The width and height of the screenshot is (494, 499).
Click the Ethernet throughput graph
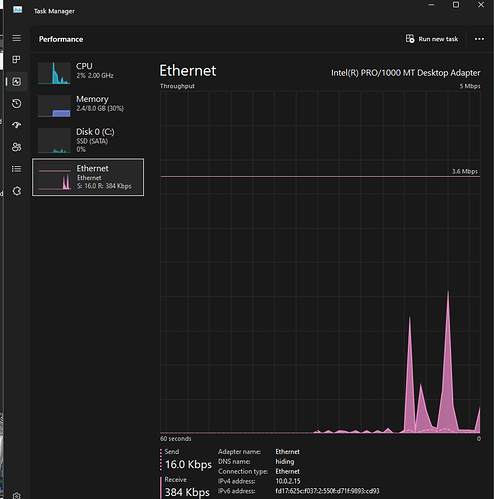coord(320,262)
